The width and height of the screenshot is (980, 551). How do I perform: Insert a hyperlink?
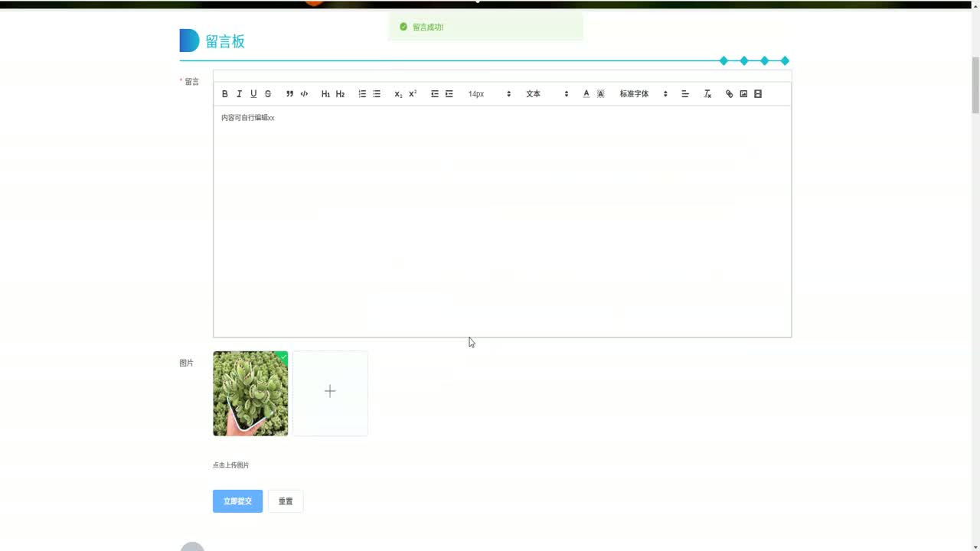tap(729, 94)
